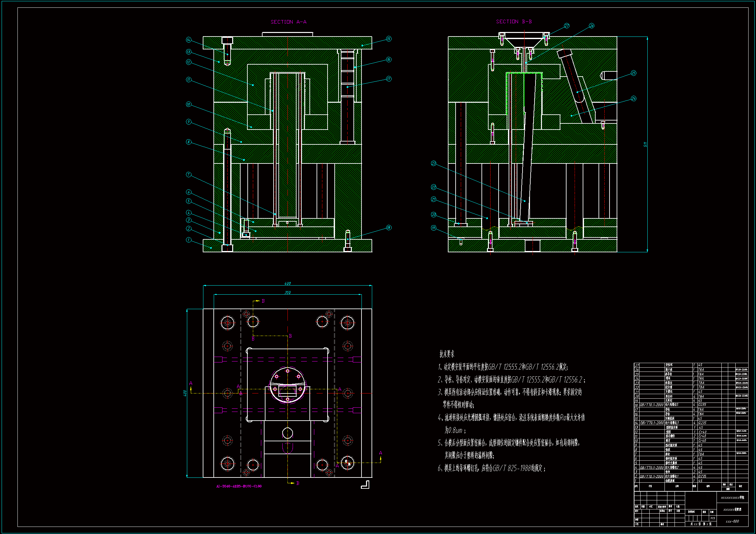756x534 pixels.
Task: Click the 技术要求 heading text
Action: [x=447, y=354]
